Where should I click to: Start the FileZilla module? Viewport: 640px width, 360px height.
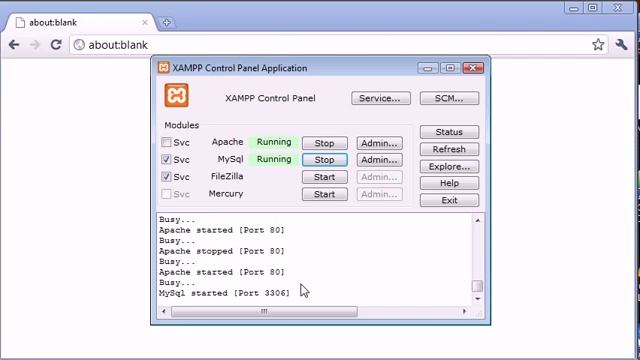pyautogui.click(x=324, y=177)
